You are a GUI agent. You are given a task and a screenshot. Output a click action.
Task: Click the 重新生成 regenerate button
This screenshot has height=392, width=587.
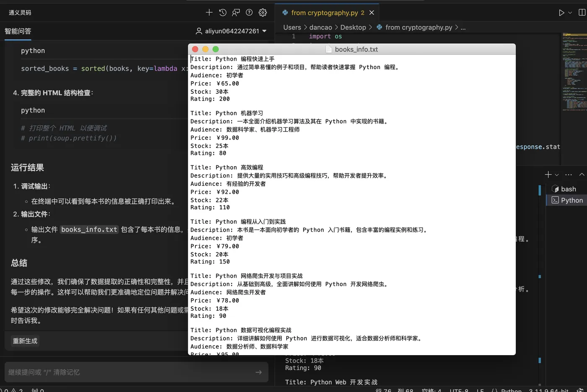(x=25, y=341)
